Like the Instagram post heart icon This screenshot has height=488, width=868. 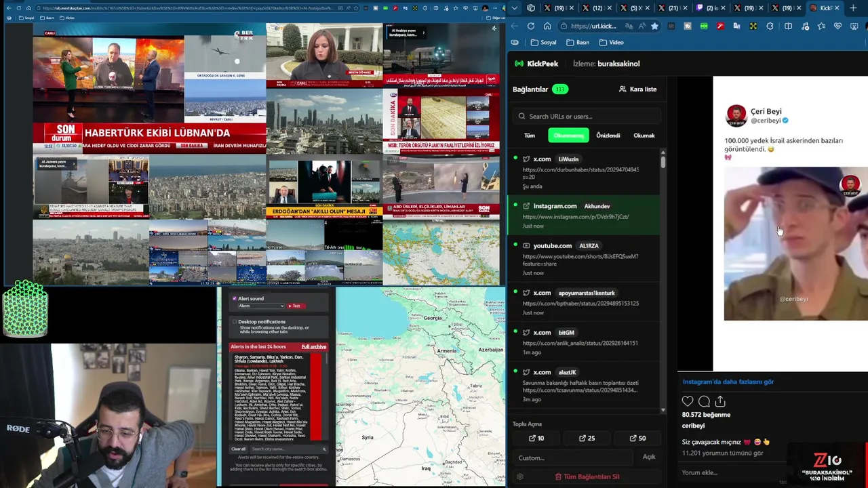[688, 401]
